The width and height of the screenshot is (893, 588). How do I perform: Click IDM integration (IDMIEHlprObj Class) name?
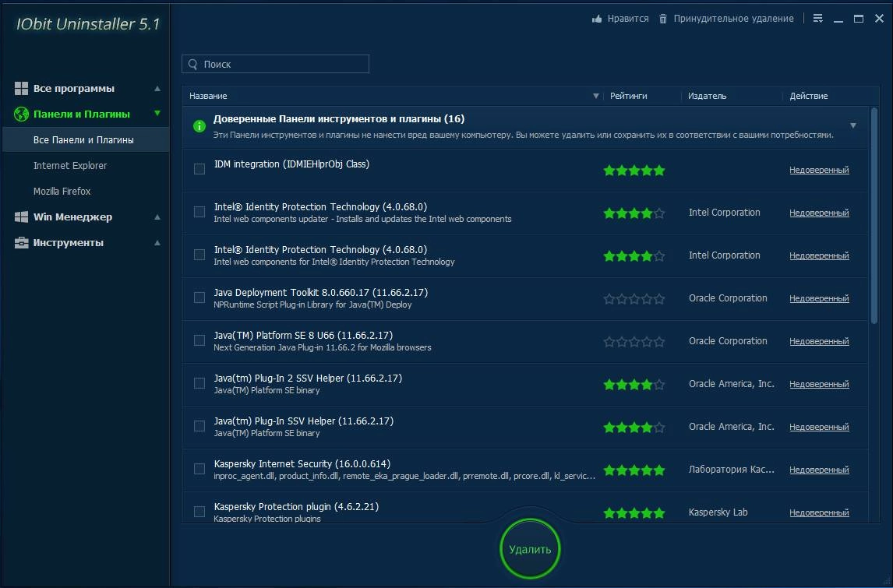[291, 164]
